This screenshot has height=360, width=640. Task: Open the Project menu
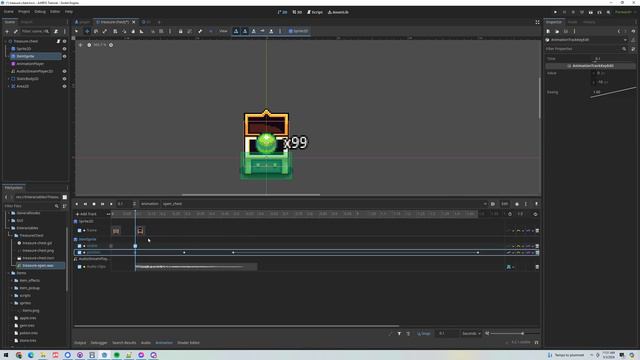(x=24, y=12)
